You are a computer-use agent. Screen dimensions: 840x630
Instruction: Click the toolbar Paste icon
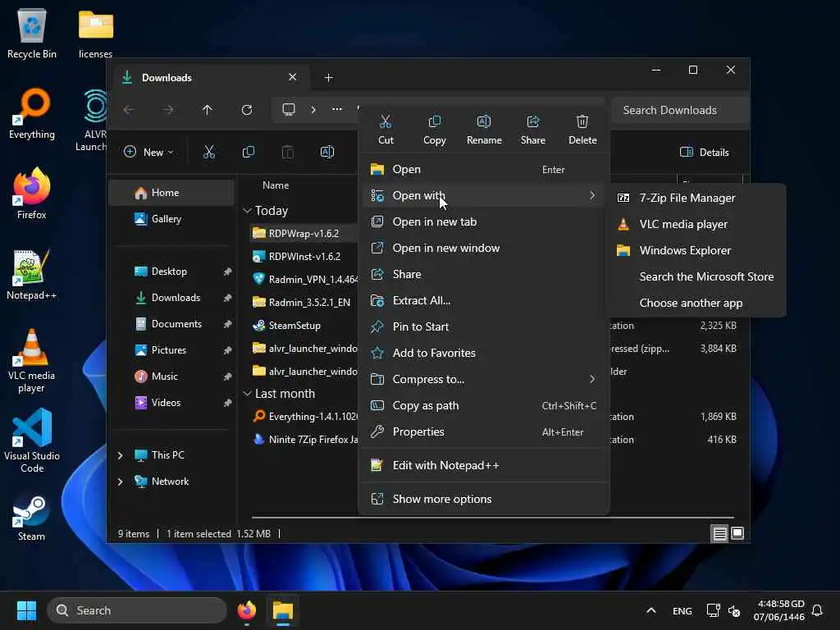point(288,152)
